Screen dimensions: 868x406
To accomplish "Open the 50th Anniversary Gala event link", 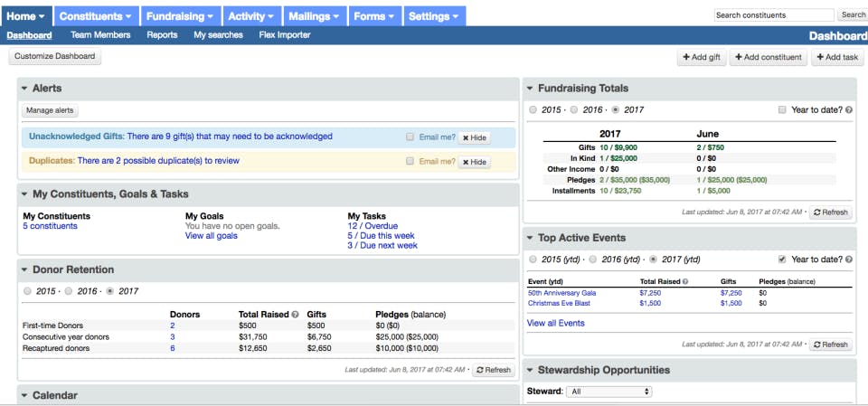I will pyautogui.click(x=561, y=292).
